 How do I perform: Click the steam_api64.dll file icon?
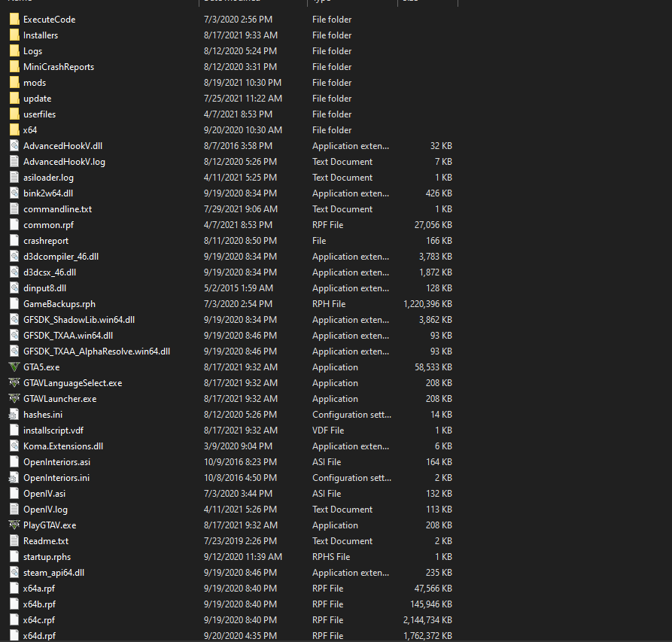[14, 573]
